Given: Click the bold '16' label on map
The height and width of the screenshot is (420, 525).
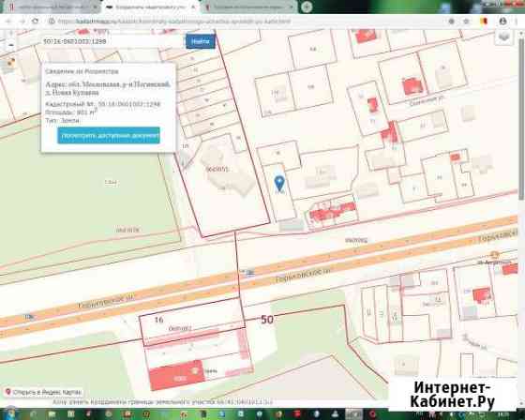Looking at the screenshot, I should click(158, 320).
